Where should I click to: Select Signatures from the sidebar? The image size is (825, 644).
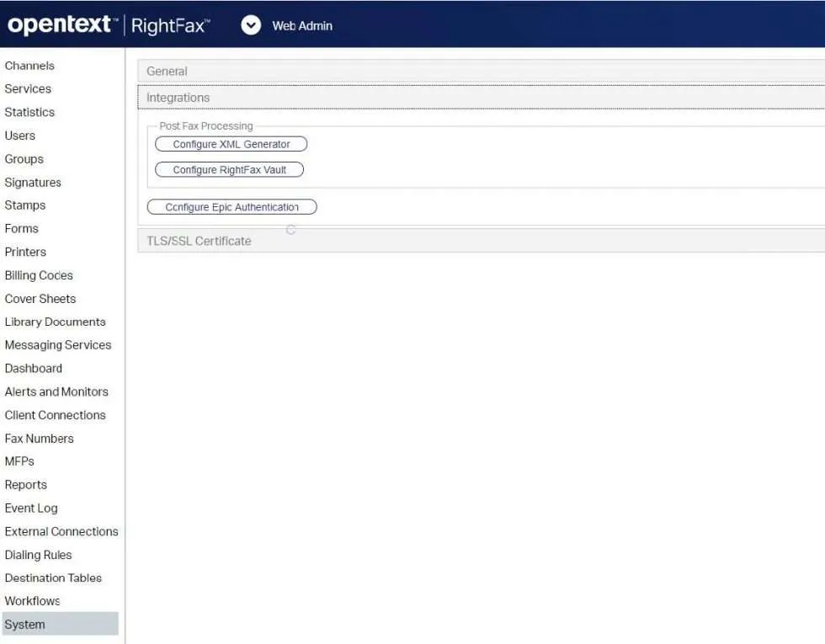(x=33, y=182)
